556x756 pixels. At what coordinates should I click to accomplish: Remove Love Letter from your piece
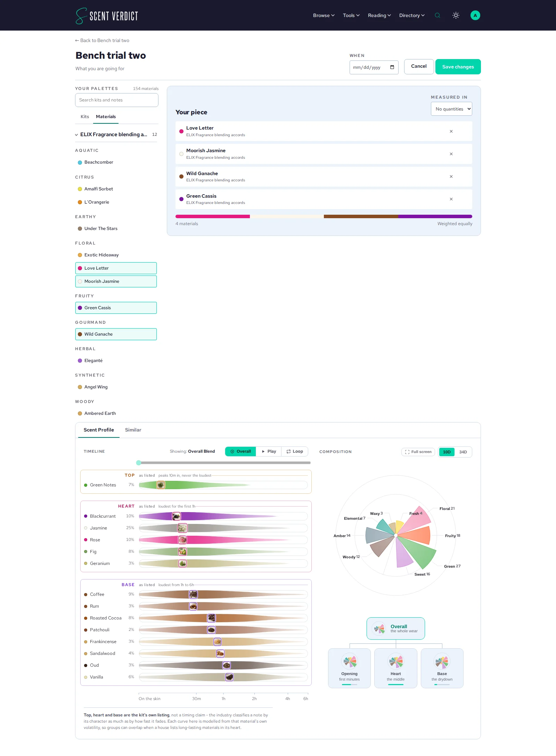tap(451, 131)
